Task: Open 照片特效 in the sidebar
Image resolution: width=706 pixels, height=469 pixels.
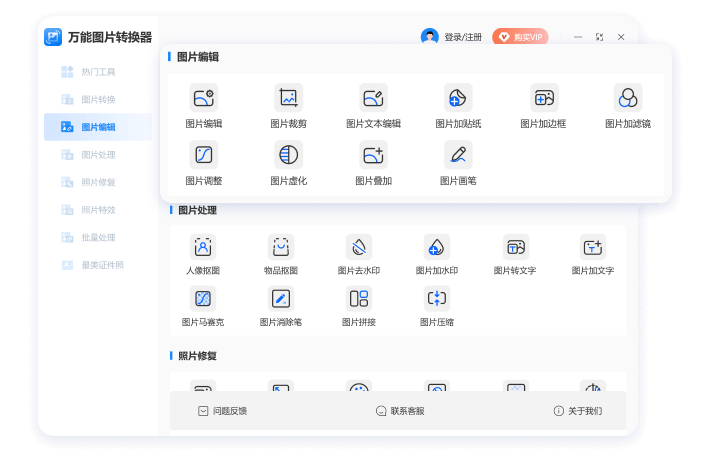Action: [x=98, y=210]
